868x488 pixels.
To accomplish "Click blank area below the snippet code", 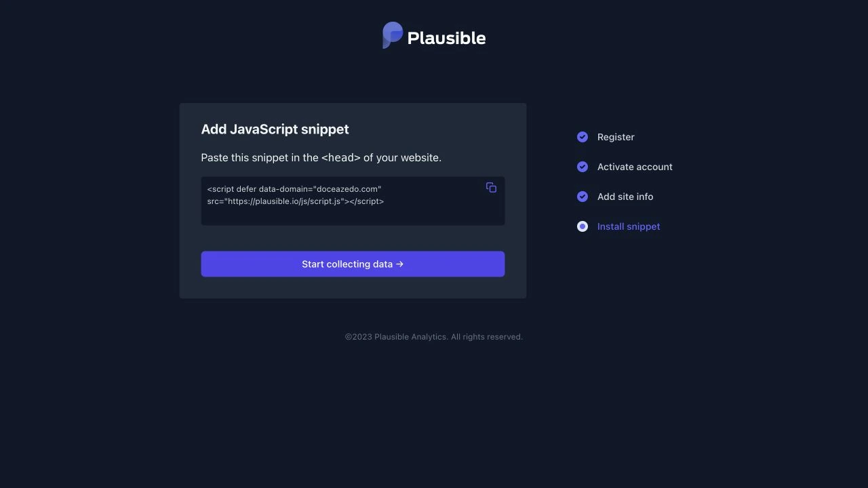I will click(x=353, y=216).
